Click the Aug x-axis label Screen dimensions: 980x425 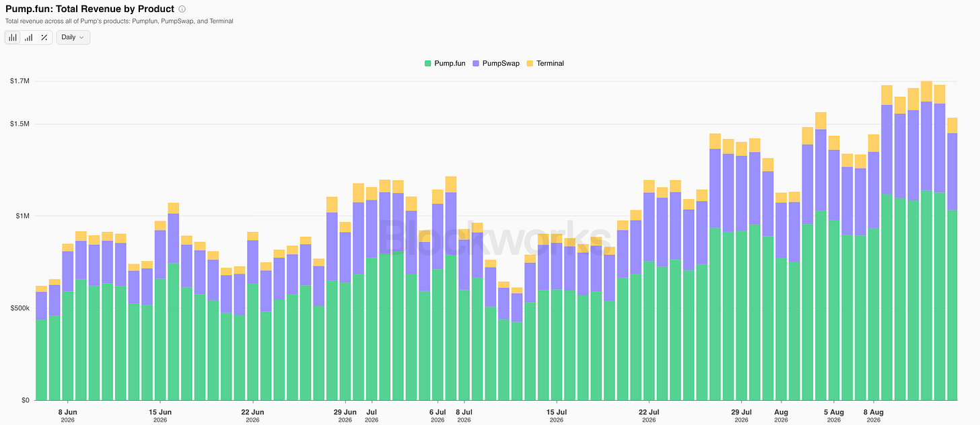pyautogui.click(x=781, y=416)
